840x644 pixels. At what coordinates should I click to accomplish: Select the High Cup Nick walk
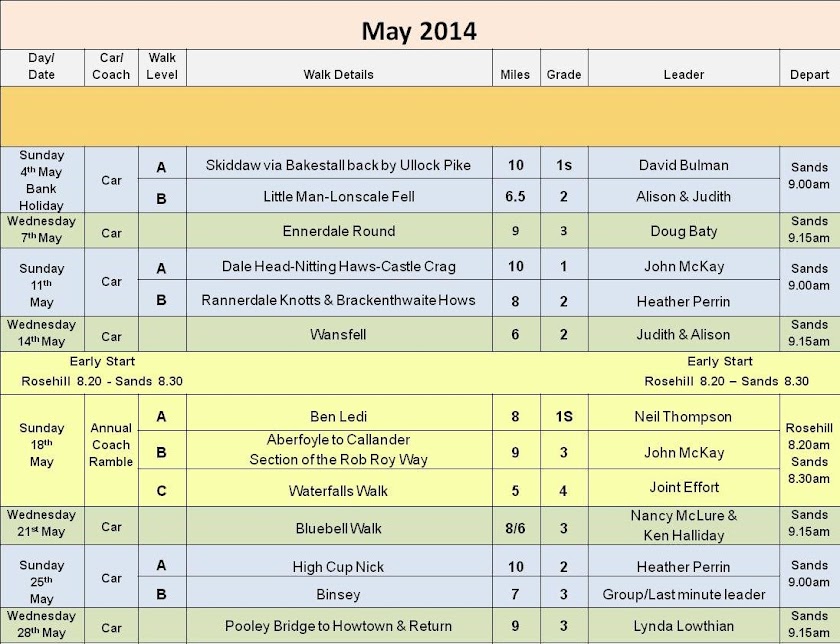338,567
